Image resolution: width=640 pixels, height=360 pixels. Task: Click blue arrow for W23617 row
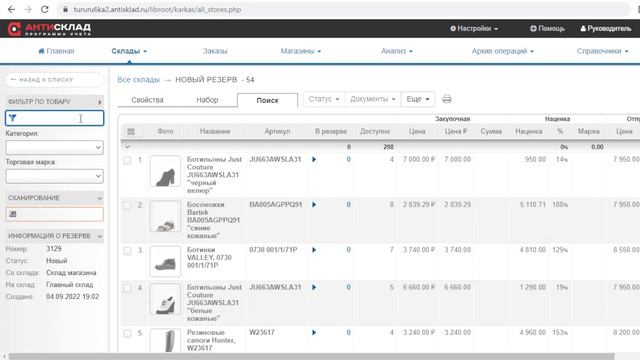tap(314, 333)
